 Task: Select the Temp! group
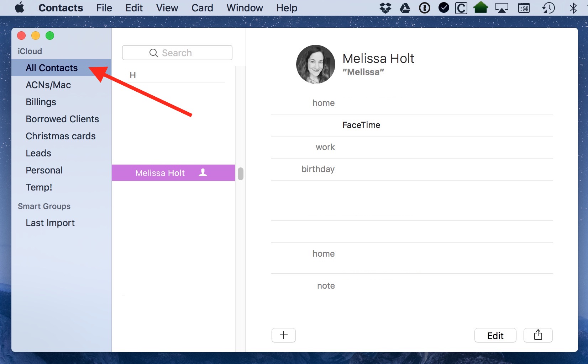coord(61,187)
